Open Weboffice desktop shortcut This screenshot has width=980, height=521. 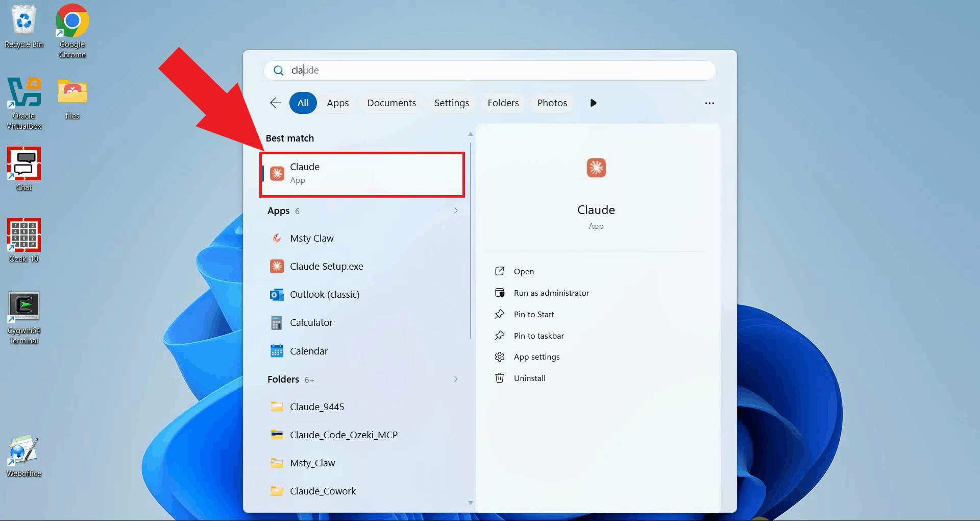point(23,455)
